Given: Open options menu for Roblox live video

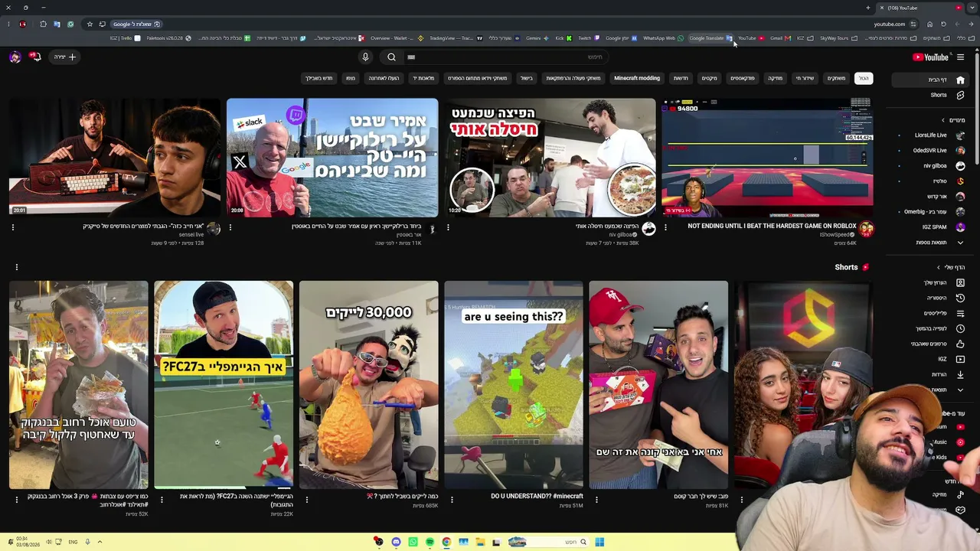Looking at the screenshot, I should tap(665, 227).
